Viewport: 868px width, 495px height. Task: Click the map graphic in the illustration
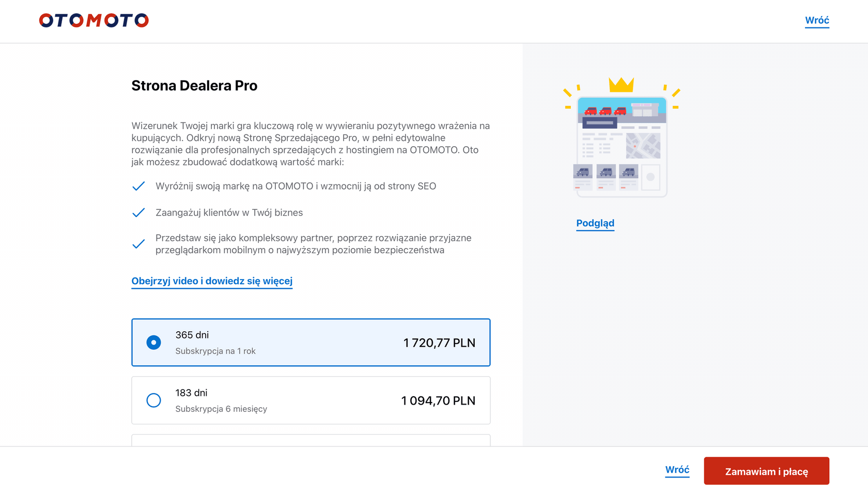[643, 146]
